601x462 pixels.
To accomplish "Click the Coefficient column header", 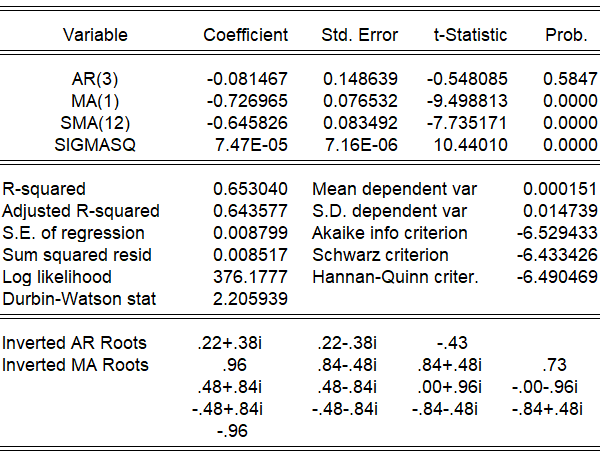I will coord(245,35).
